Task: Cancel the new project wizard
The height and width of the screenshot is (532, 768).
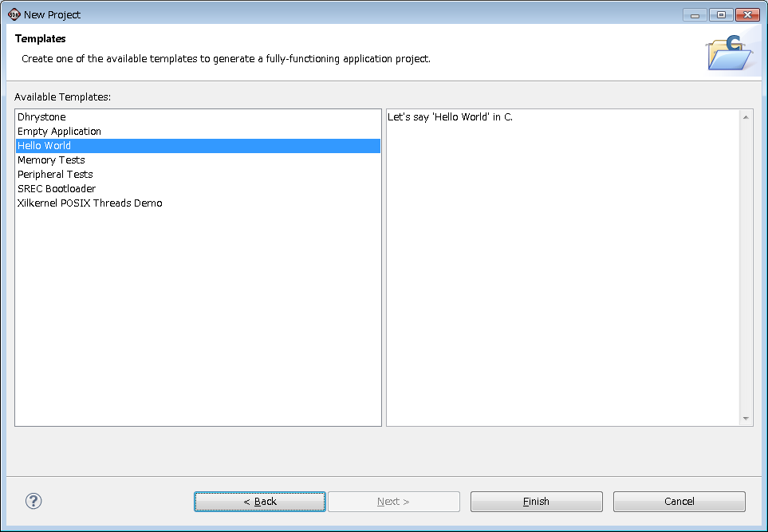Action: point(679,502)
